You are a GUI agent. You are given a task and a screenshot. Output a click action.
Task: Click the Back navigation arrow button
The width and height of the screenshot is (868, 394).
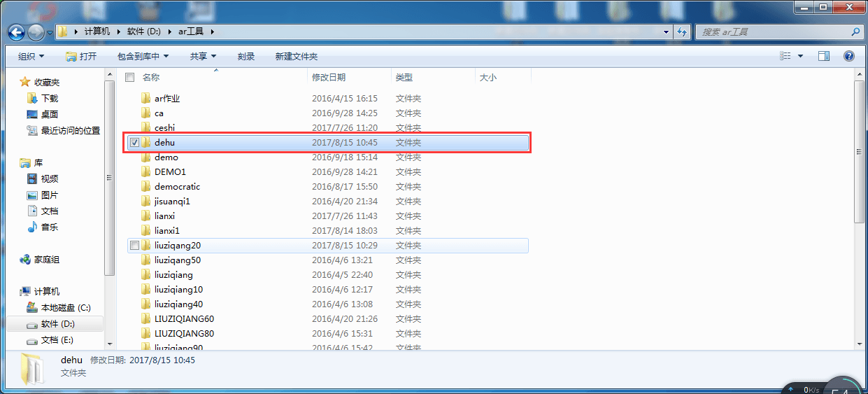click(x=17, y=31)
